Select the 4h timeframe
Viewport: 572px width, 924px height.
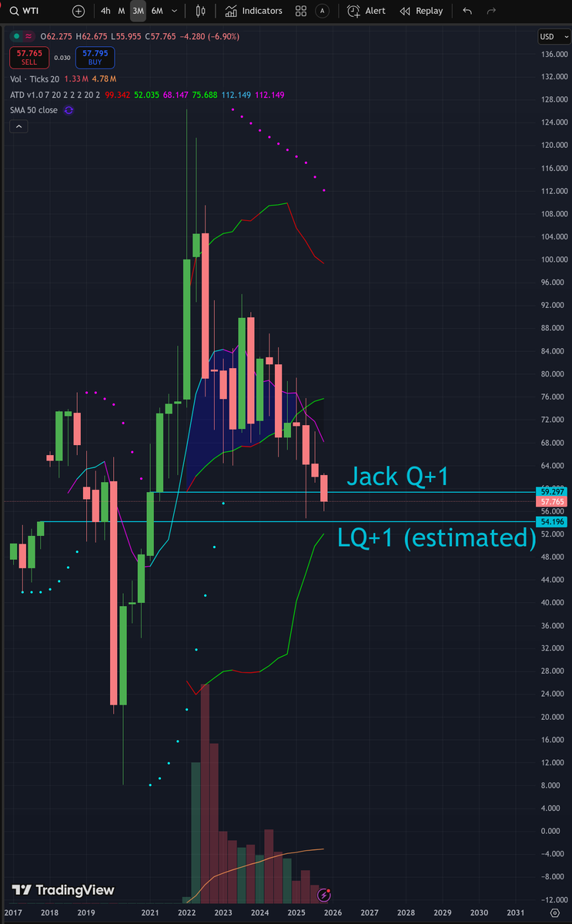pyautogui.click(x=105, y=11)
